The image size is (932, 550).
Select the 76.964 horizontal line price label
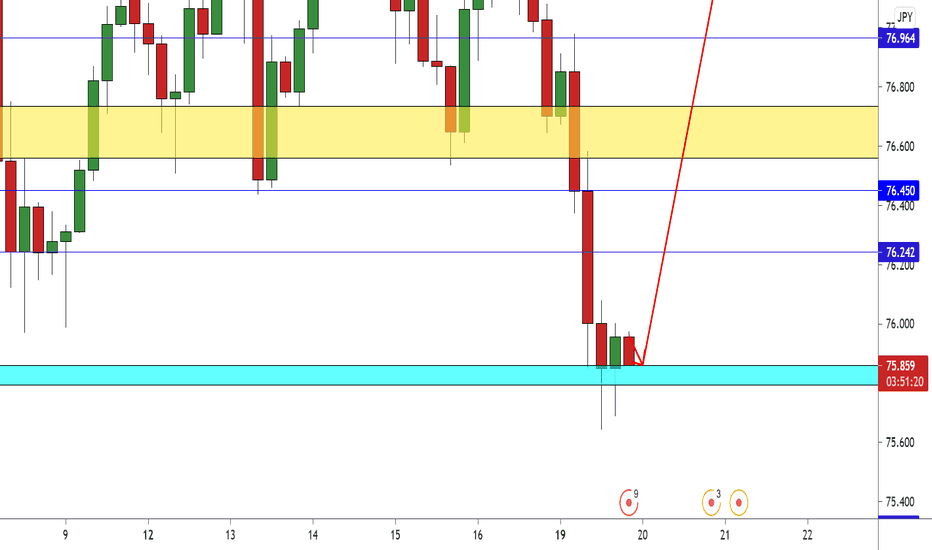899,39
